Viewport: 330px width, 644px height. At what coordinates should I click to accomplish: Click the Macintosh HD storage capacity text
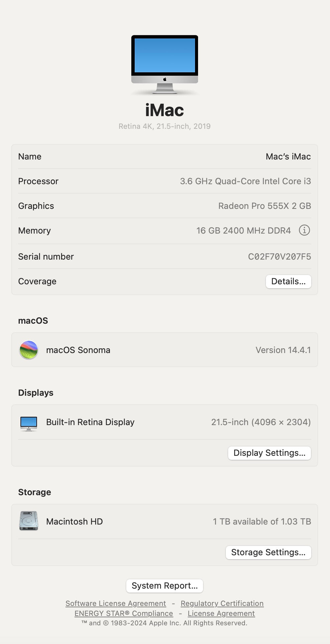[262, 522]
